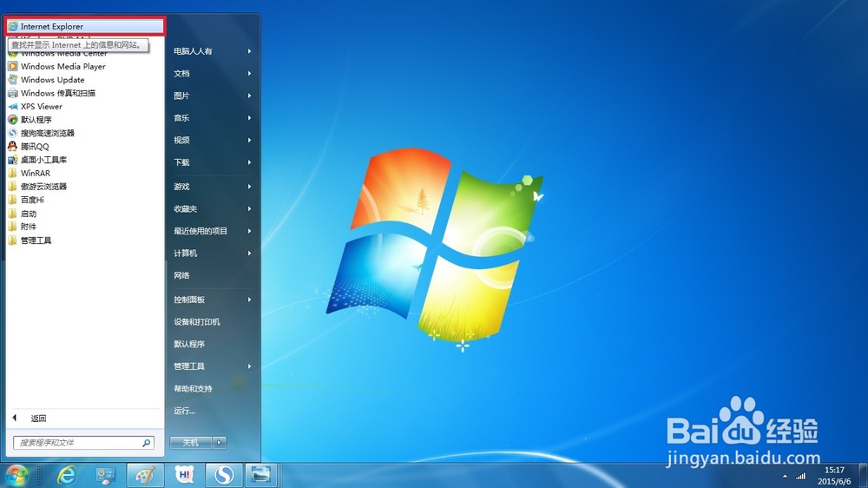The image size is (868, 488).
Task: Open Internet Explorer from the taskbar
Action: pos(67,475)
